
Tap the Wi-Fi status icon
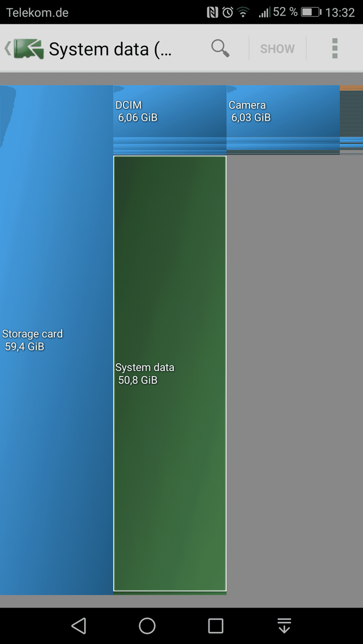pos(244,13)
